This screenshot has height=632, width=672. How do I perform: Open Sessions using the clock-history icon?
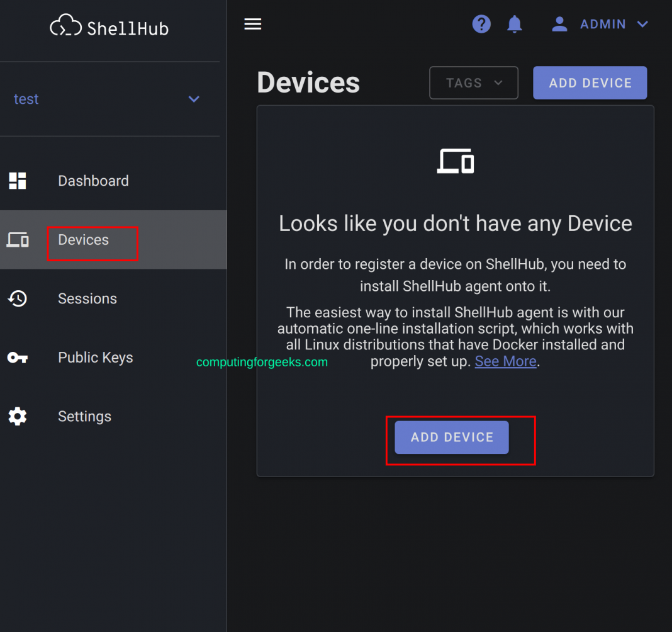18,298
